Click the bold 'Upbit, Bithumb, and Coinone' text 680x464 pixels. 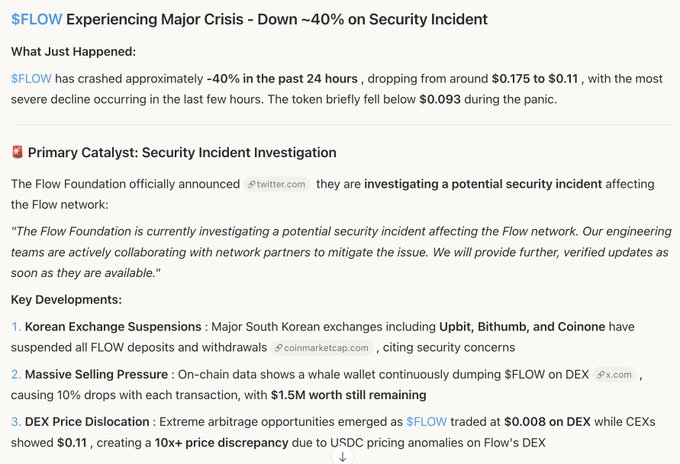(x=535, y=327)
